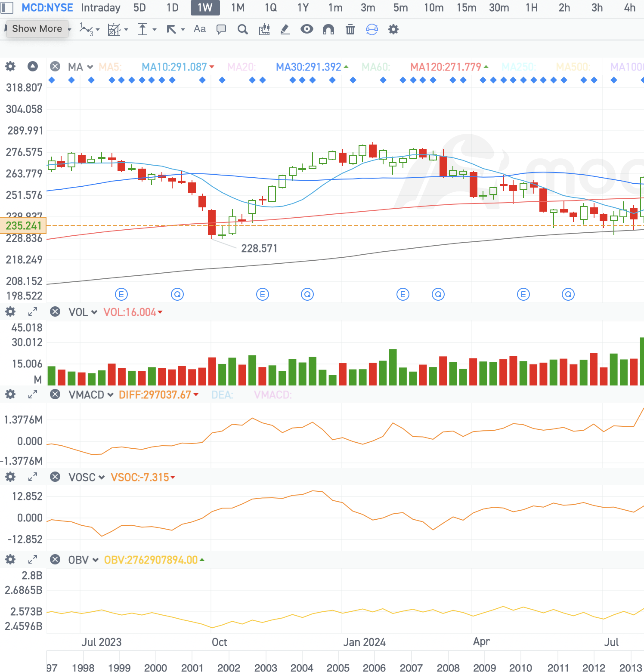
Task: Open the candlestick measure tool
Action: [x=264, y=29]
